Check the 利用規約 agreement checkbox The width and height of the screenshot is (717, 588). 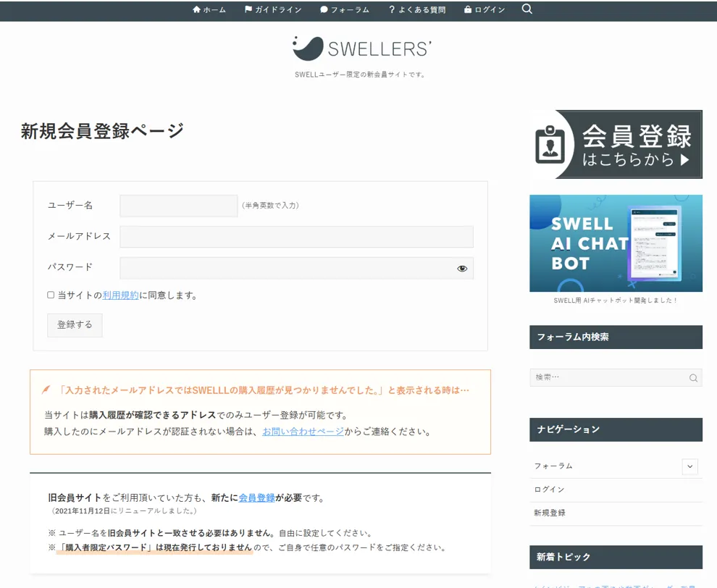49,293
